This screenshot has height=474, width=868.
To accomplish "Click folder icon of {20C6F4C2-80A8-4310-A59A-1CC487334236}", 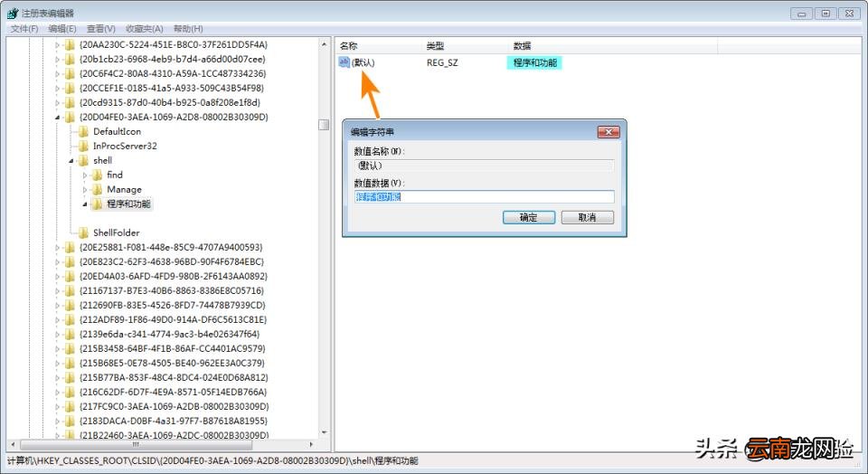I will pyautogui.click(x=70, y=73).
